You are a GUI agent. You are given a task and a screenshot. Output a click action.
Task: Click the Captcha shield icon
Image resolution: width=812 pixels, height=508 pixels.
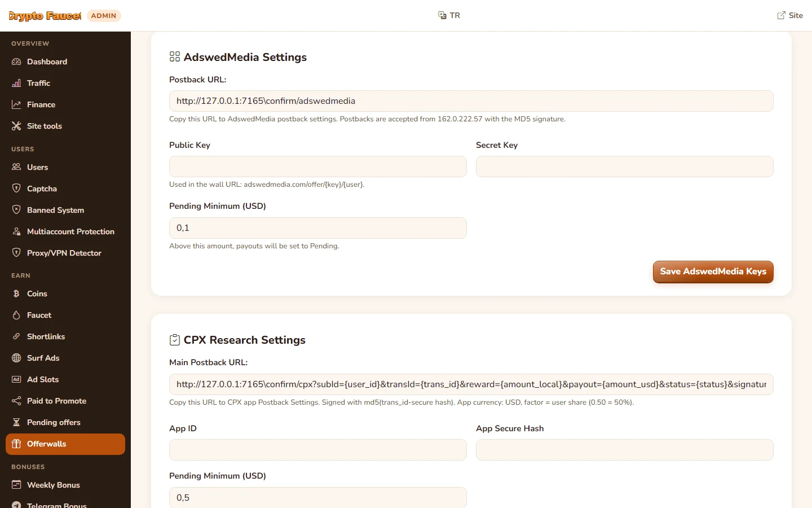pyautogui.click(x=16, y=189)
